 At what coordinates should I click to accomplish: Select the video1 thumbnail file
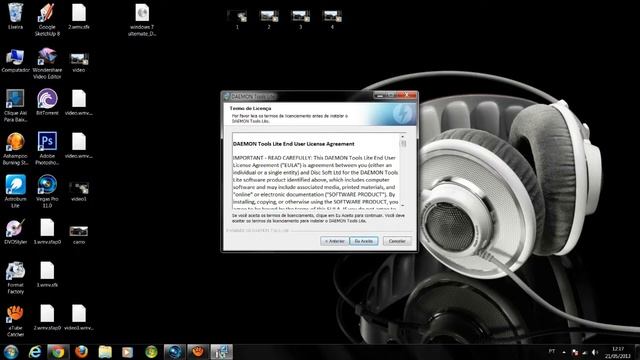coord(79,191)
